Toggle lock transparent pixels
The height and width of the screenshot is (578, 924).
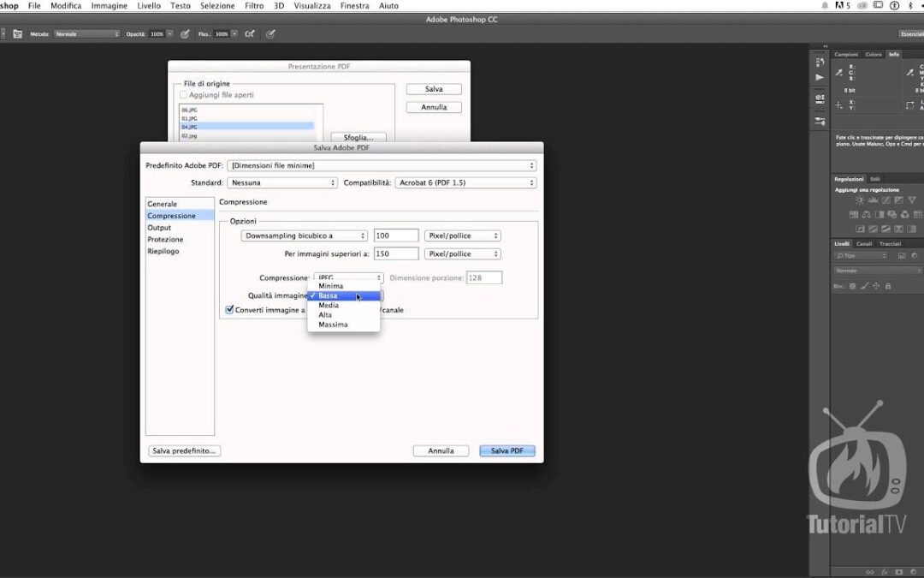tap(852, 286)
